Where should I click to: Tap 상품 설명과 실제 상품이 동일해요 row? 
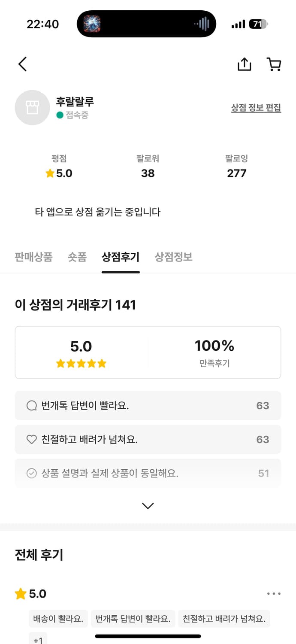click(x=148, y=473)
